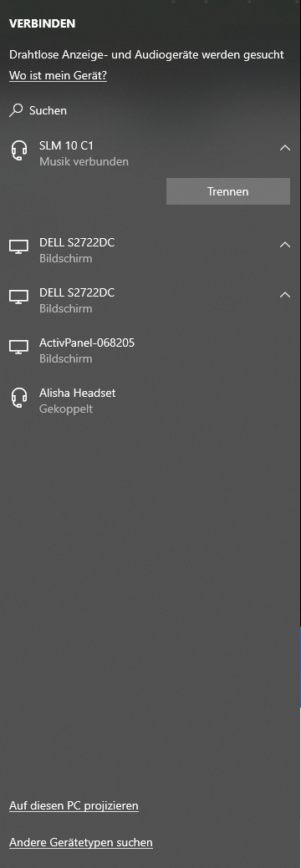This screenshot has height=868, width=301.
Task: Collapse the lower DELL S2722DC chevron
Action: tap(285, 295)
